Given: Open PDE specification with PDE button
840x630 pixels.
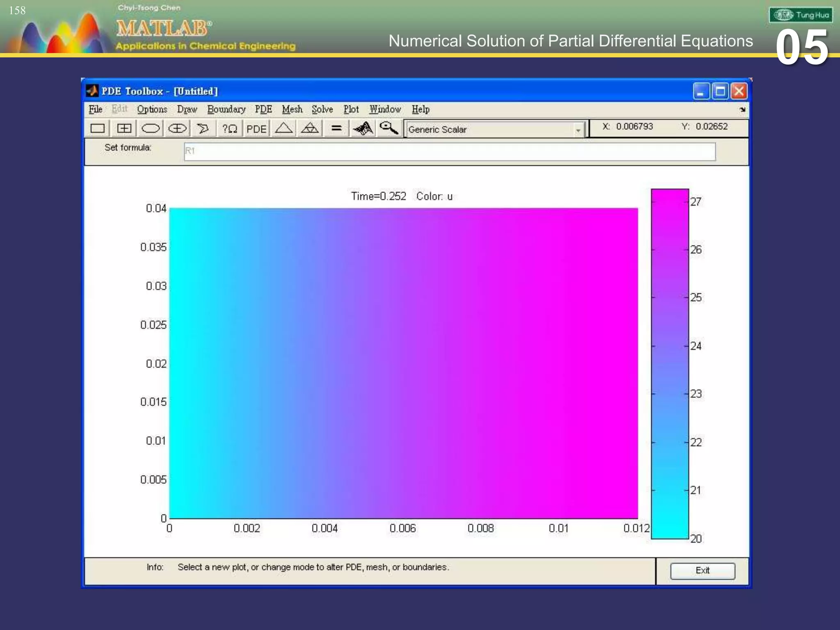Looking at the screenshot, I should click(256, 129).
